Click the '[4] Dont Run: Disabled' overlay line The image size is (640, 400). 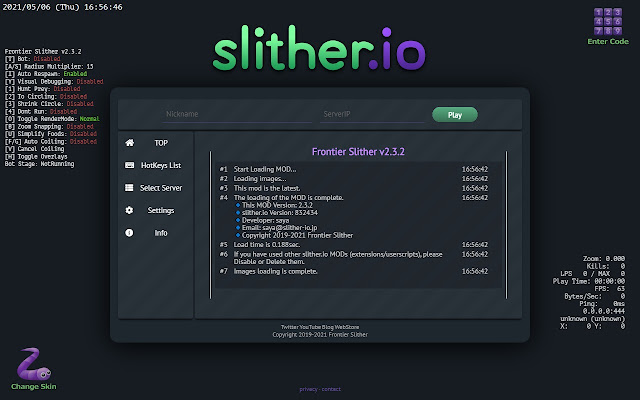41,111
